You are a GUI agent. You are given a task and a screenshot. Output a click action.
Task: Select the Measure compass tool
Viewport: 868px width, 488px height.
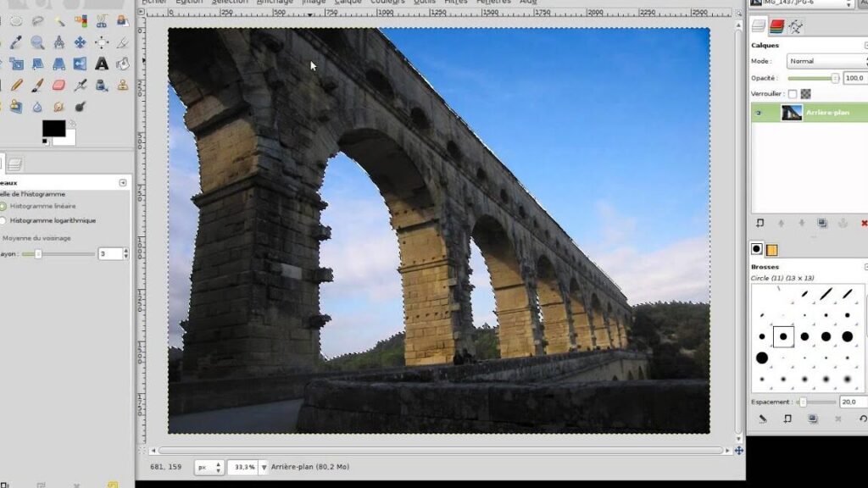pyautogui.click(x=59, y=42)
